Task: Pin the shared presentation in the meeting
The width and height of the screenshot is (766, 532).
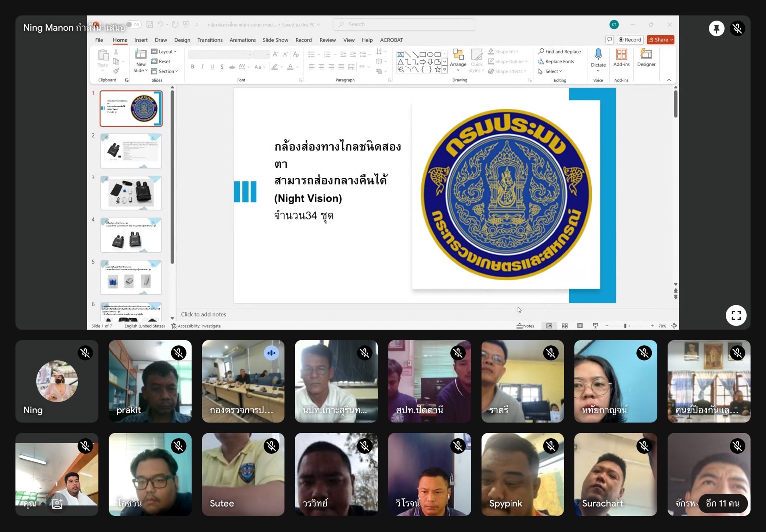Action: pos(716,29)
